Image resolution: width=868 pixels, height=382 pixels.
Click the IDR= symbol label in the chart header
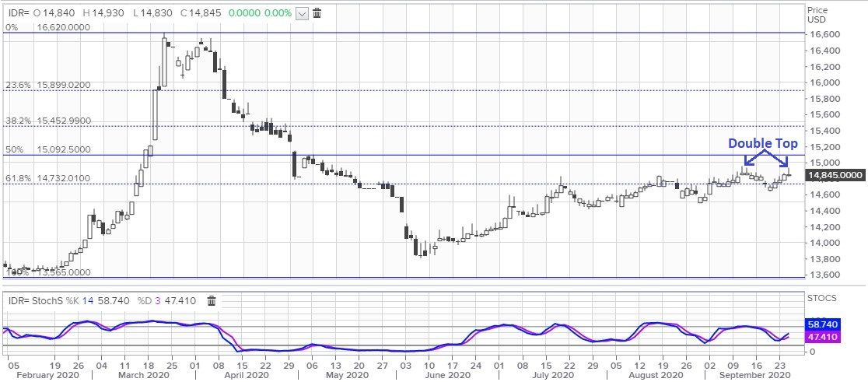tap(19, 13)
